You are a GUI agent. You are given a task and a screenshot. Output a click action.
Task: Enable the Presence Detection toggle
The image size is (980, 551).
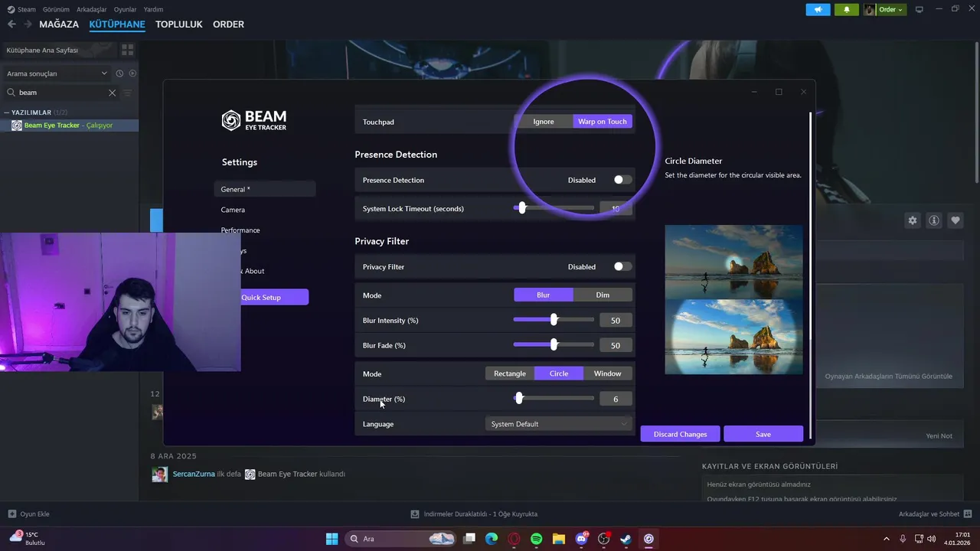click(x=623, y=180)
